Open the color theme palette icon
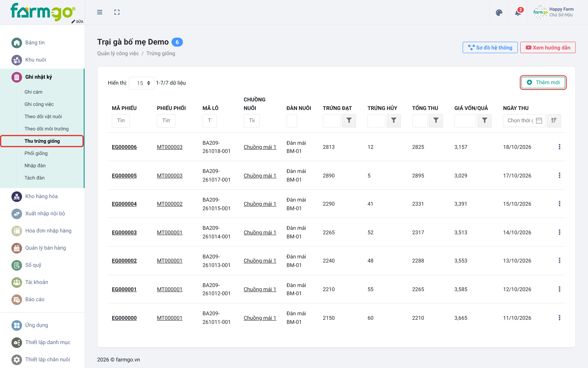 point(499,12)
